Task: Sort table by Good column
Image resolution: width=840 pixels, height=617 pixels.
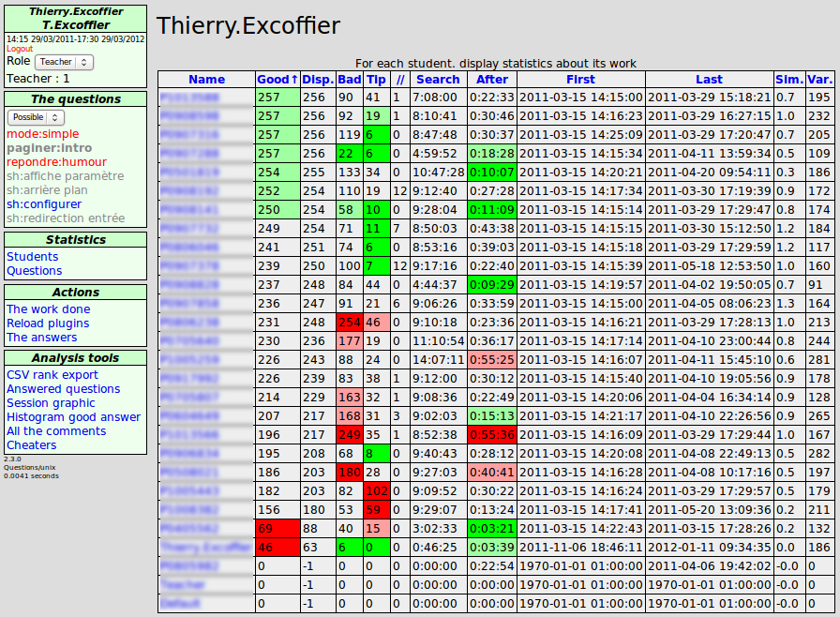Action: click(x=277, y=80)
